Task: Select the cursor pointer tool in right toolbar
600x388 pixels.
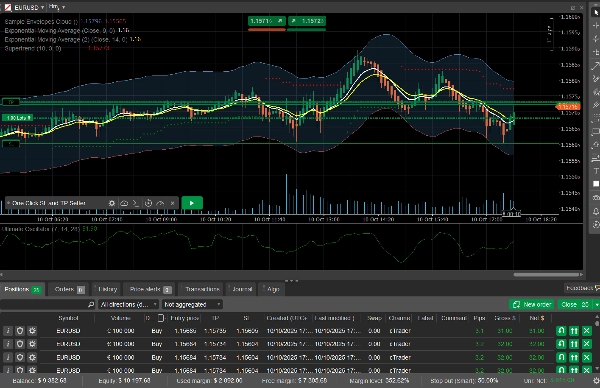Action: (x=595, y=13)
